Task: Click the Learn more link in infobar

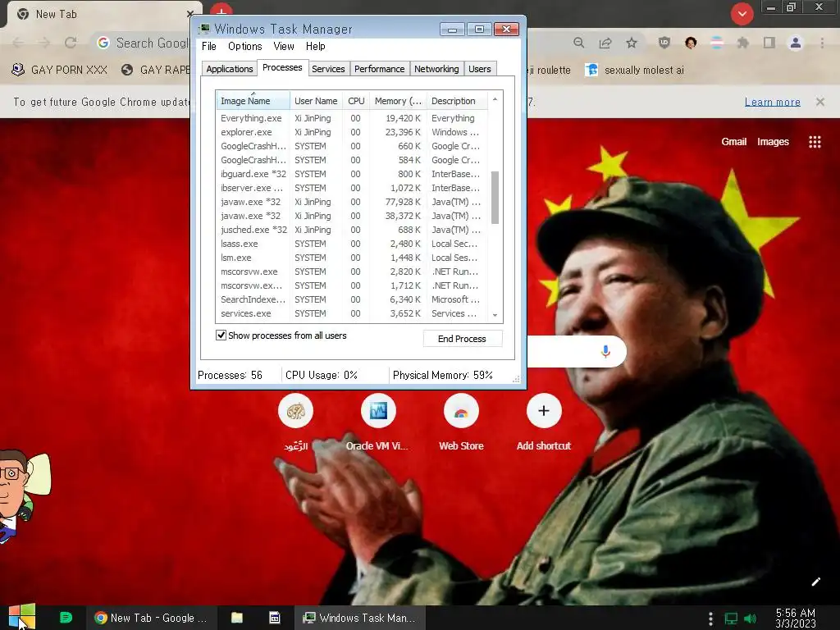Action: point(773,102)
